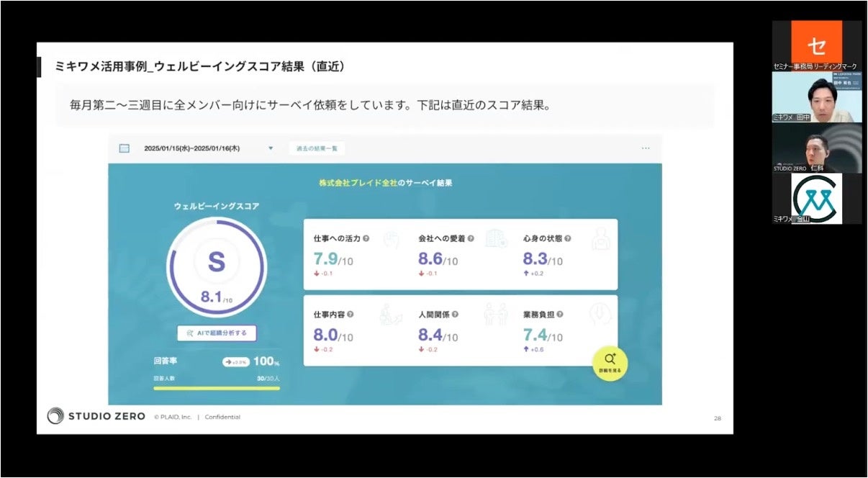Image resolution: width=868 pixels, height=478 pixels.
Task: Open the 過去の結果一覧 past results list
Action: [x=317, y=148]
